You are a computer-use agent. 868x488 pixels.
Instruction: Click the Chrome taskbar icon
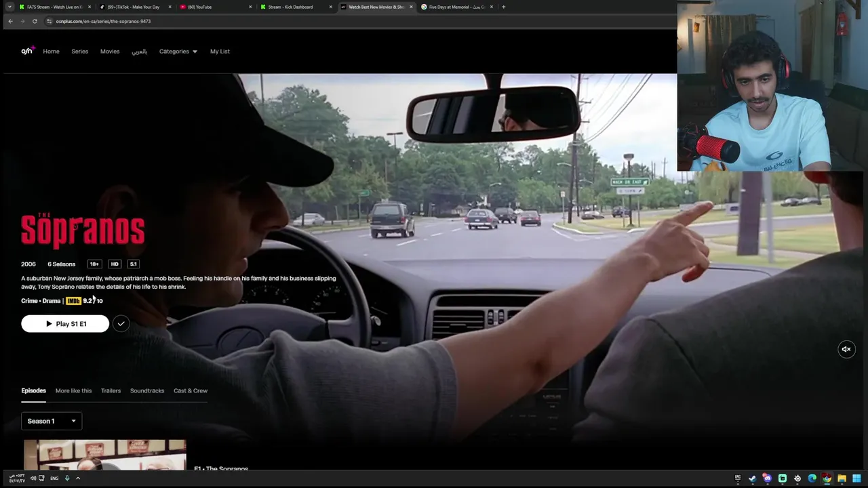827,479
